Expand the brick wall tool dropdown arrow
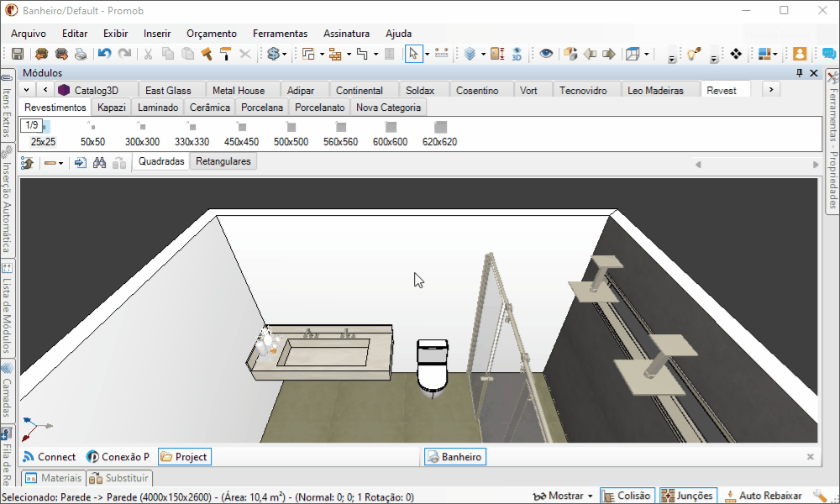Screen dimensions: 840x504 [x=349, y=54]
